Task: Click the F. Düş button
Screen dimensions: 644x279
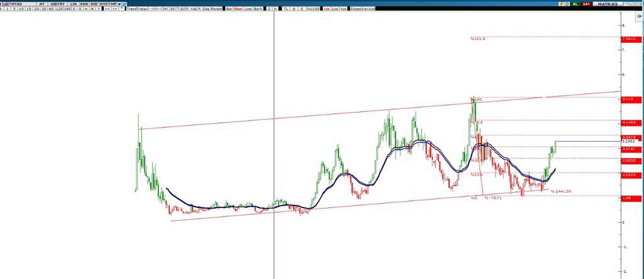Action: tap(203, 9)
